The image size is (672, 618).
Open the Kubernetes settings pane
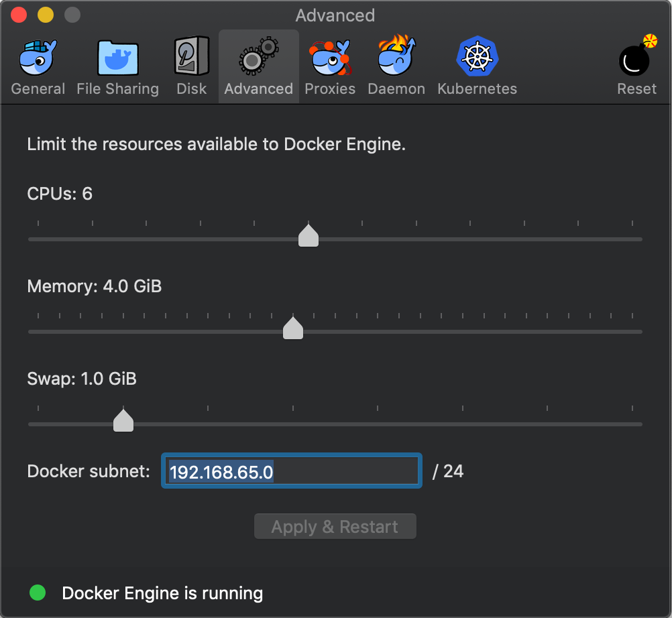pyautogui.click(x=477, y=57)
